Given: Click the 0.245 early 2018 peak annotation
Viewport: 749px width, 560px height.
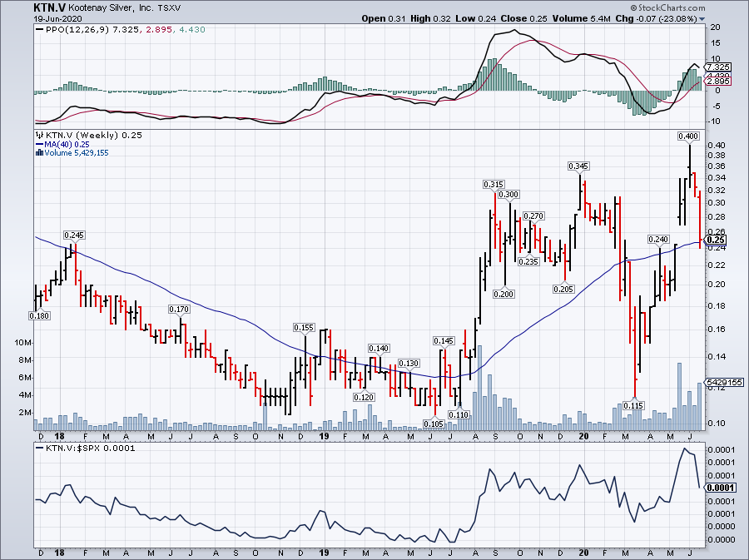Looking at the screenshot, I should click(x=74, y=235).
